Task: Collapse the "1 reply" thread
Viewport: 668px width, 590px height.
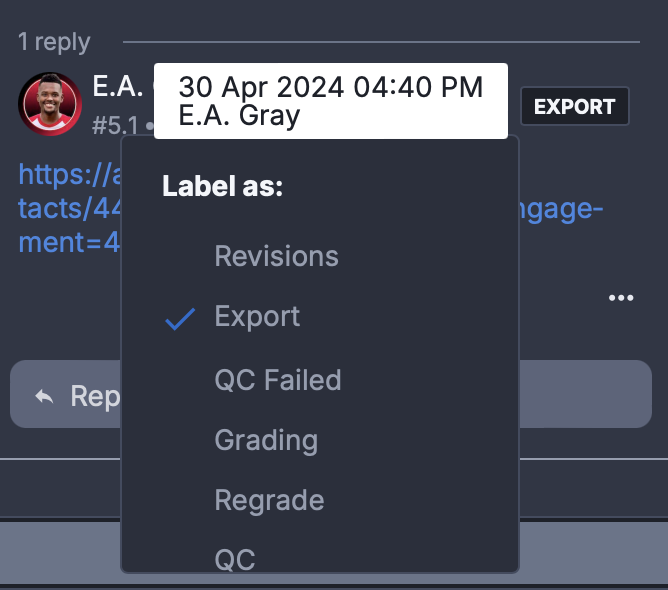Action: (x=54, y=42)
